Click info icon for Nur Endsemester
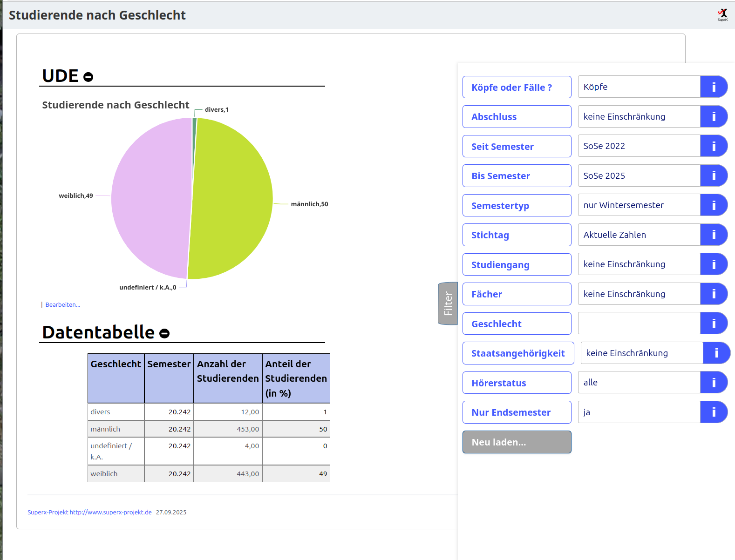 coord(713,412)
